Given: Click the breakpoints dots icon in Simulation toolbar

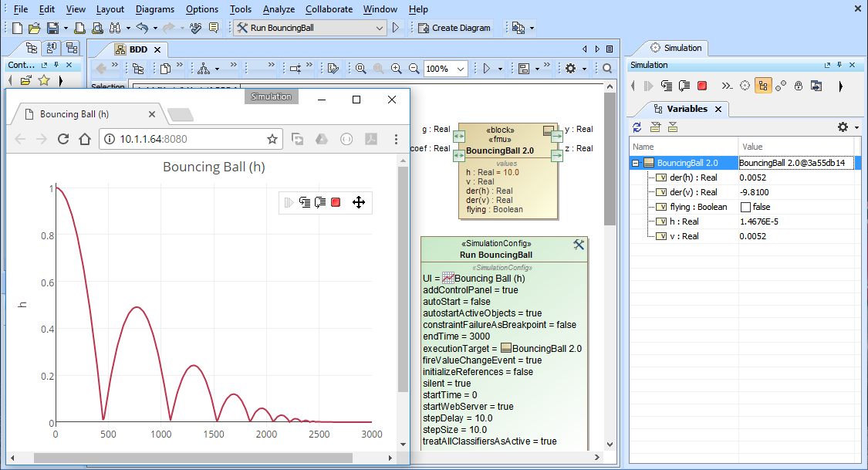Looking at the screenshot, I should [781, 86].
